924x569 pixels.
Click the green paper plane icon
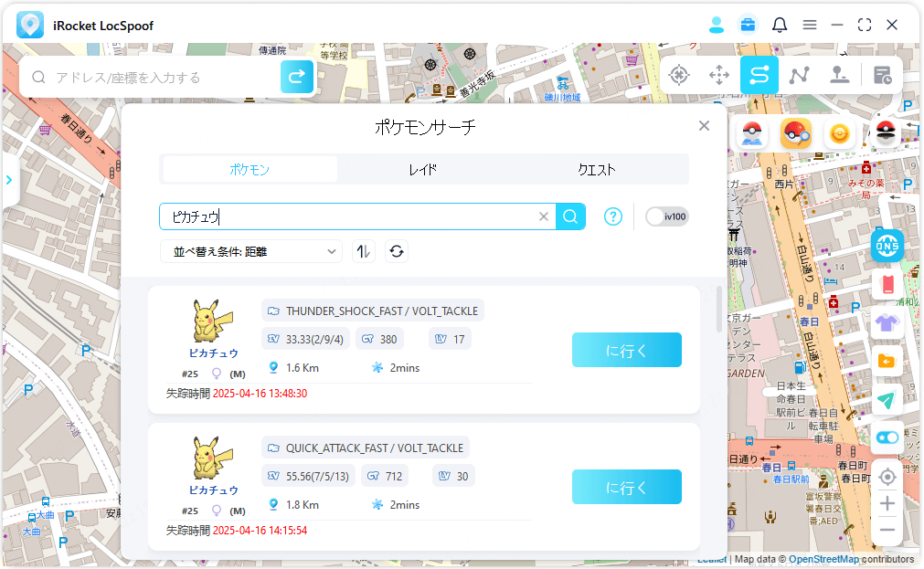pos(887,400)
